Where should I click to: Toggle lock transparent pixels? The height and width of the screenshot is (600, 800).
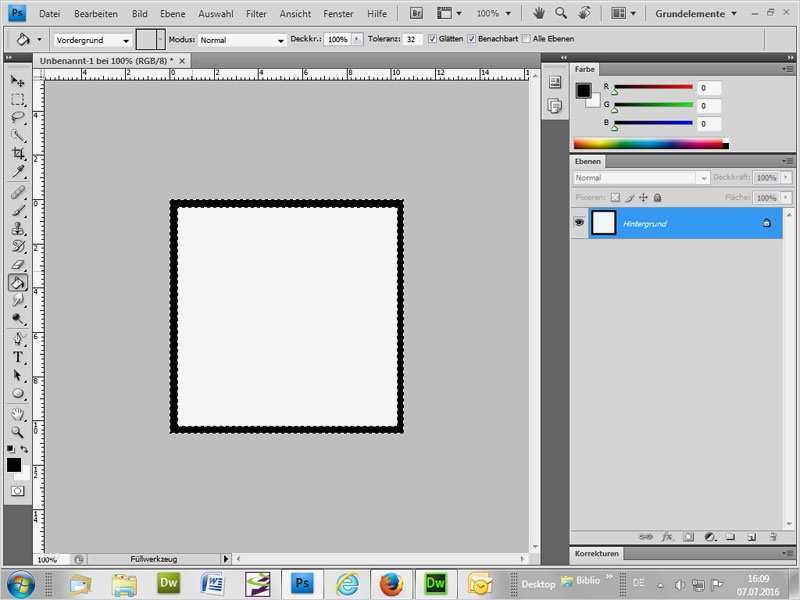point(615,197)
